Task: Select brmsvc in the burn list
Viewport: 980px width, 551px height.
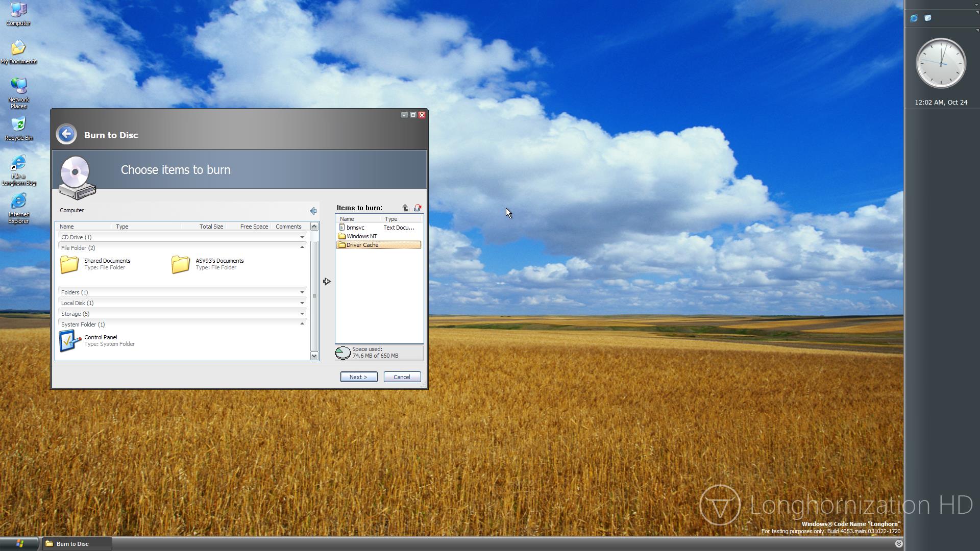Action: pyautogui.click(x=355, y=228)
